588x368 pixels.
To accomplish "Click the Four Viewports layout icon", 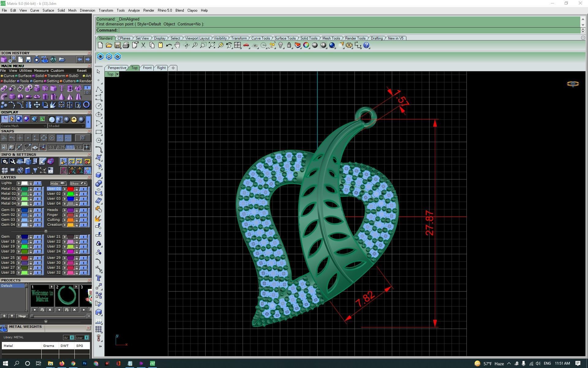I will coord(237,45).
